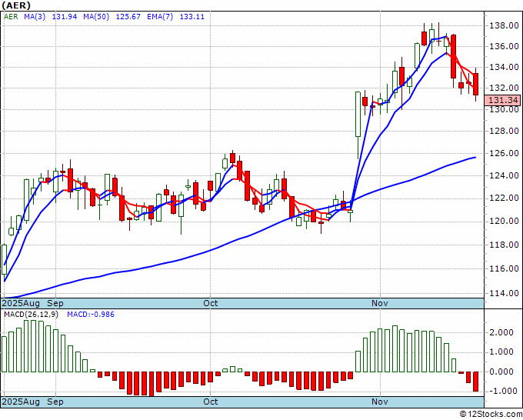Click the 122.00 price axis label
This screenshot has height=420, width=523.
point(504,198)
